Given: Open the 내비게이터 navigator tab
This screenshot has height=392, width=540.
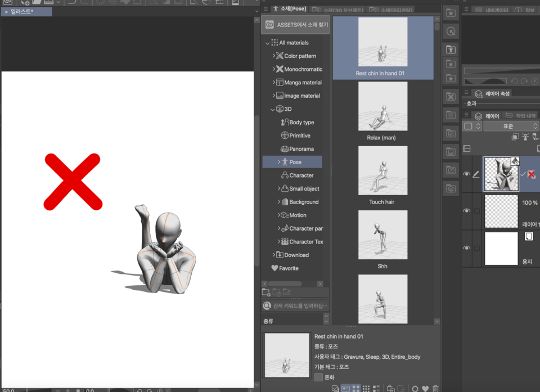Looking at the screenshot, I should [x=492, y=10].
